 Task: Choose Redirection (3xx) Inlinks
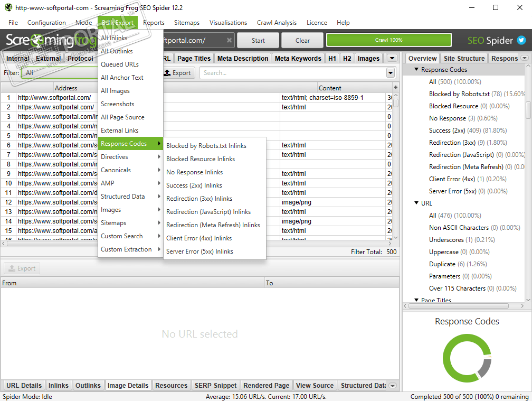pos(214,199)
